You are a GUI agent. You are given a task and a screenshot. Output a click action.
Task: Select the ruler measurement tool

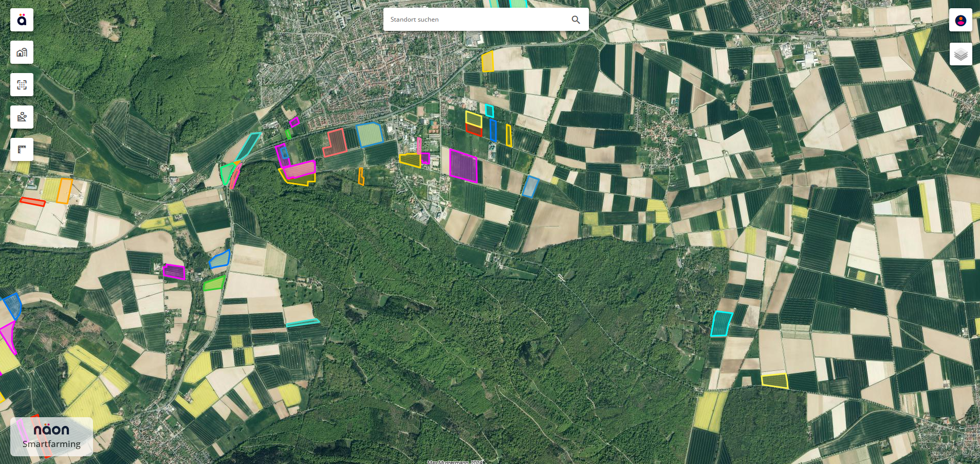pos(22,150)
